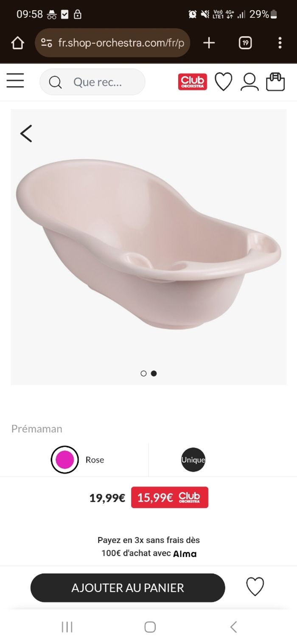Open the tab switcher showing 19
This screenshot has height=644, width=297.
245,43
